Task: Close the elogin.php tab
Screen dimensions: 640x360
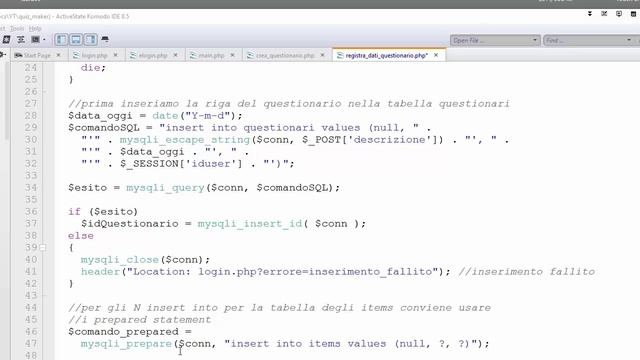Action: coord(176,55)
